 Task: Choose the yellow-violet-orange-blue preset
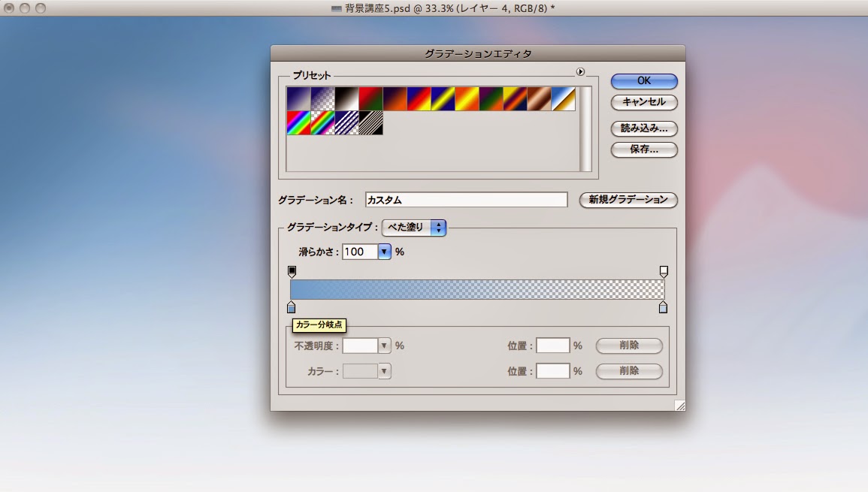tap(516, 98)
